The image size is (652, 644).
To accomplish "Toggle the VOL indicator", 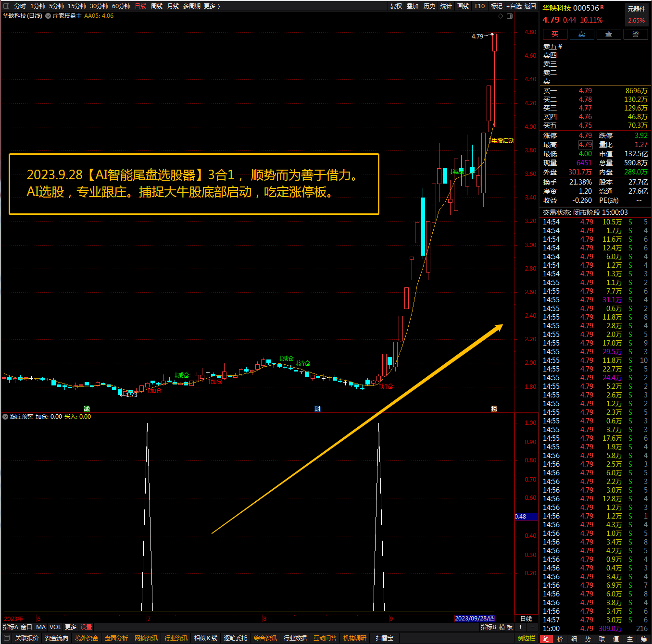I will pos(55,627).
